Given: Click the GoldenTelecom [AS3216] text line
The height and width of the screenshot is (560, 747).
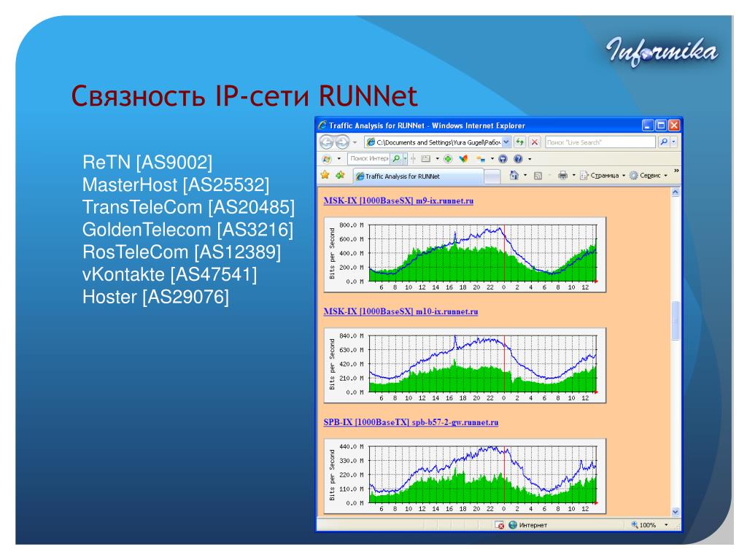Looking at the screenshot, I should tap(187, 230).
